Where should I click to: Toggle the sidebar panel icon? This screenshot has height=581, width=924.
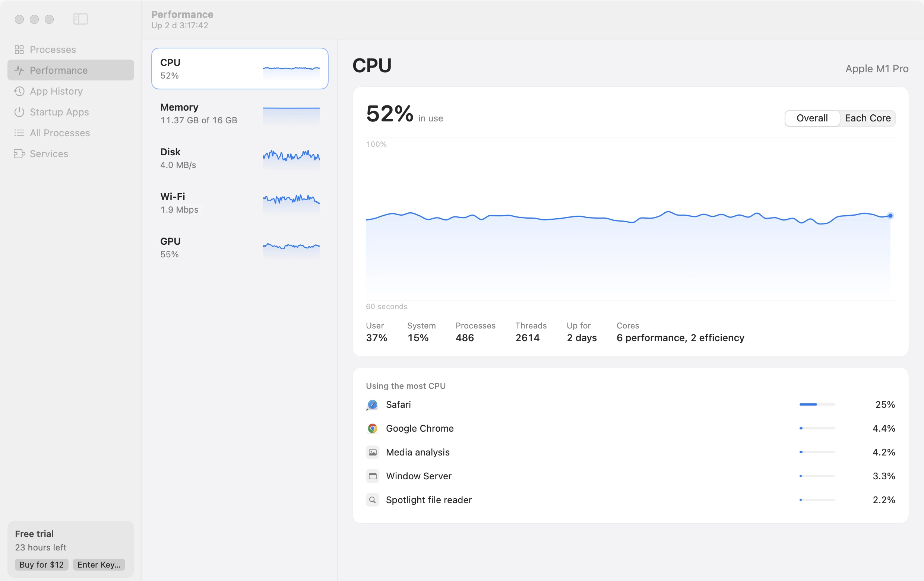point(80,19)
